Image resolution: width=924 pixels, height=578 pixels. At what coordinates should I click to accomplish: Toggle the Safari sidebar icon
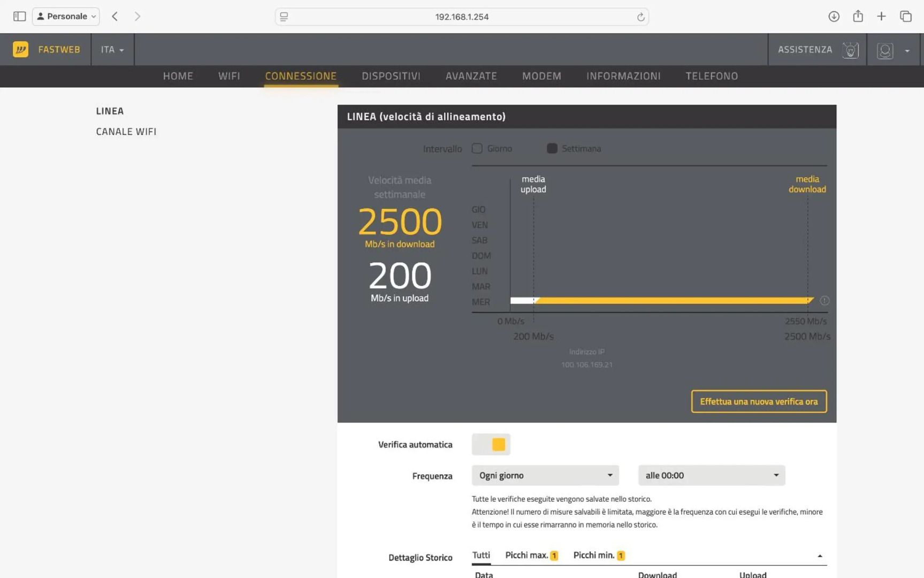coord(19,17)
